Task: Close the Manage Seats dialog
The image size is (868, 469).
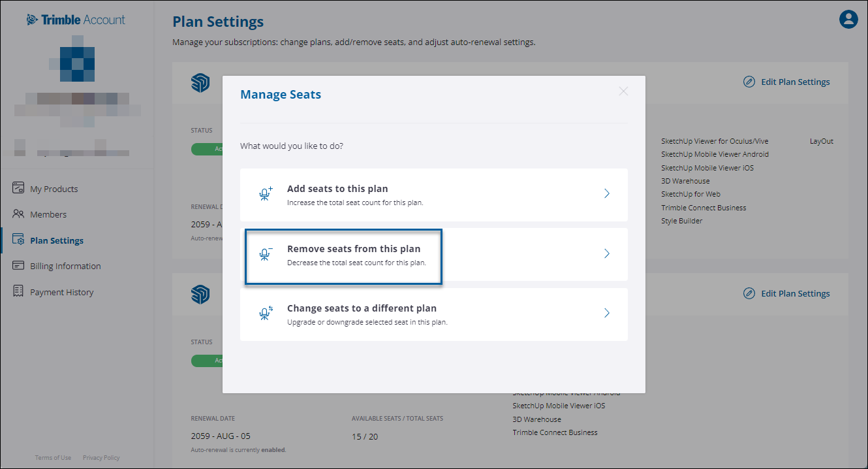Action: [623, 91]
